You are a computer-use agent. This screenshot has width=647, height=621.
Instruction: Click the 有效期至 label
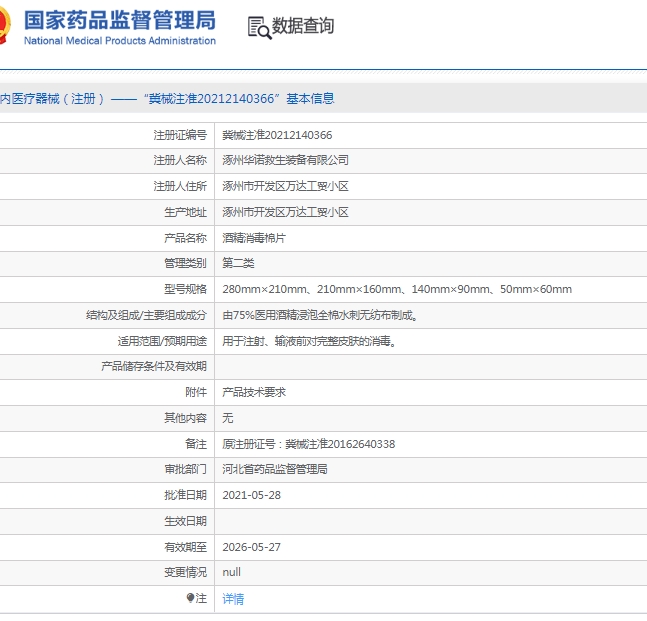point(185,547)
